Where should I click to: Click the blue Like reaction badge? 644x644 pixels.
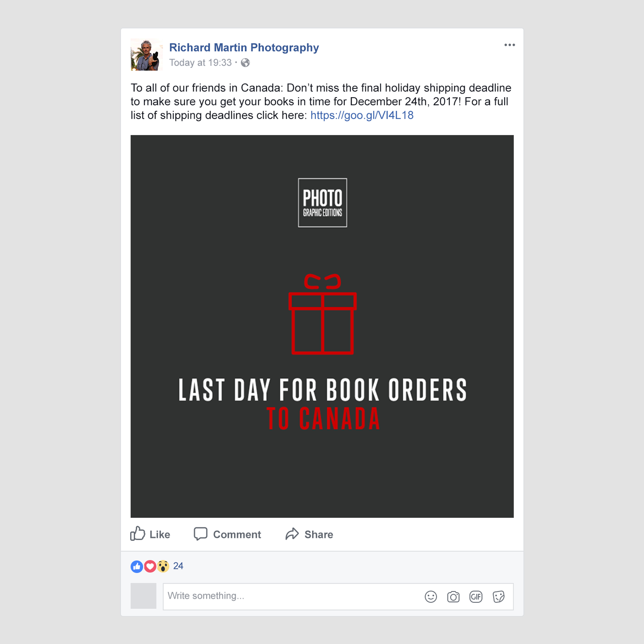[137, 566]
